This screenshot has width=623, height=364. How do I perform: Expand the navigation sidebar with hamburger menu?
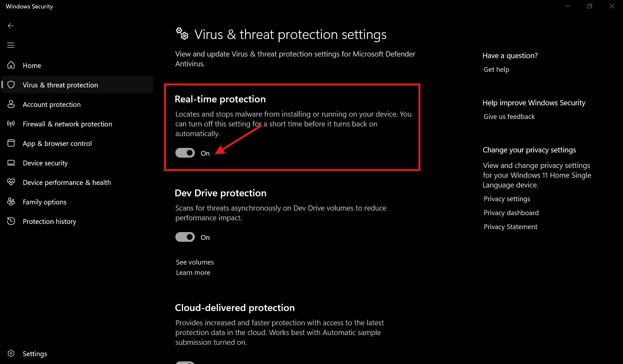pos(10,45)
